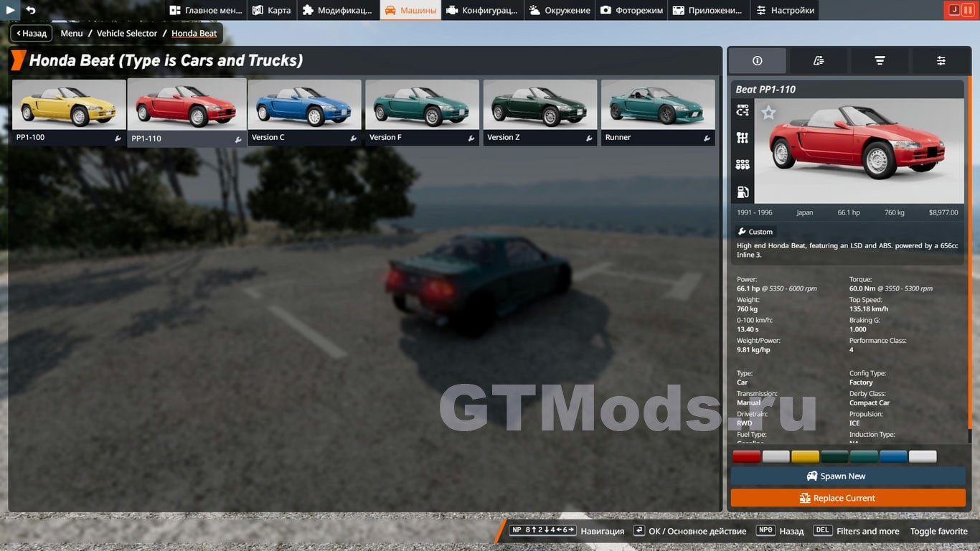Open the info tab icon in details panel
Viewport: 980px width, 551px height.
click(x=757, y=61)
